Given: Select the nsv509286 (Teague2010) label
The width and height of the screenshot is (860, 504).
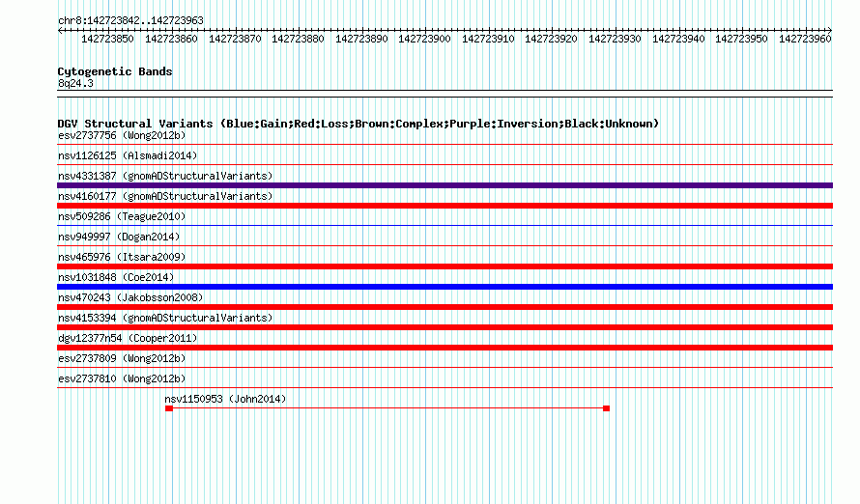Looking at the screenshot, I should (122, 216).
